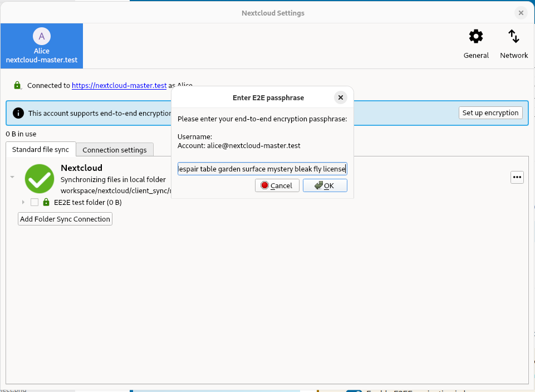The image size is (535, 392).
Task: Select the Standard file sync tab
Action: (x=41, y=149)
